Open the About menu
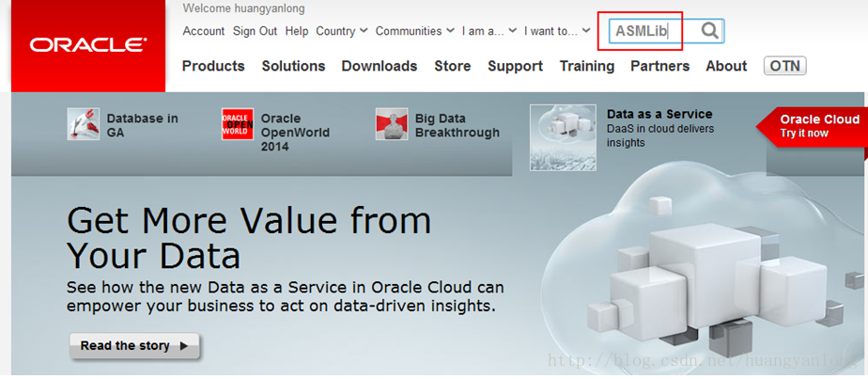The width and height of the screenshot is (868, 379). pyautogui.click(x=726, y=66)
